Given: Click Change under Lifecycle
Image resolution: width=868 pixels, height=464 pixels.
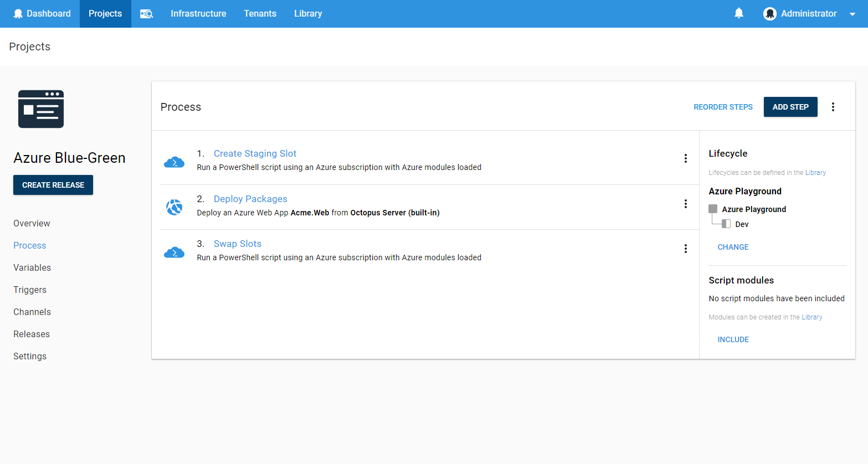Looking at the screenshot, I should [733, 247].
